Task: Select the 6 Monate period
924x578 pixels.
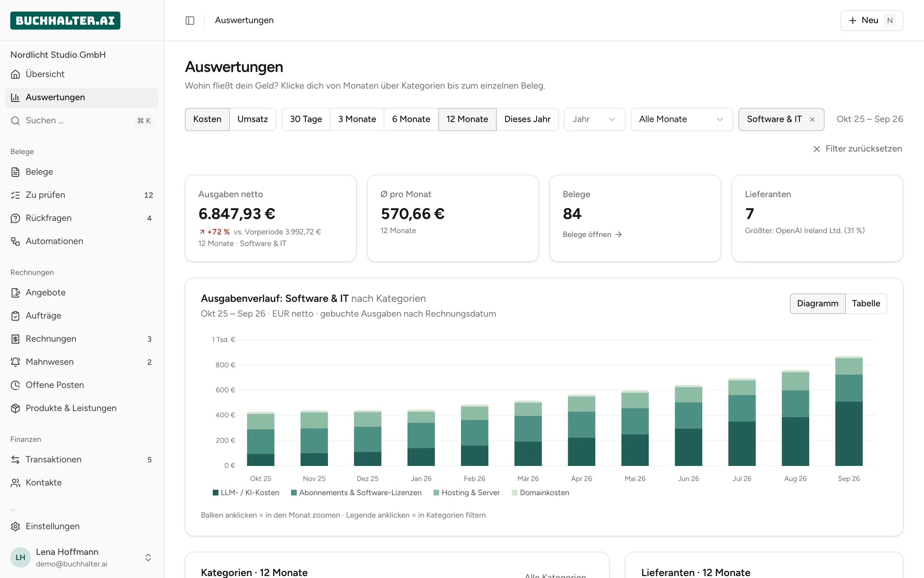Action: click(x=411, y=119)
